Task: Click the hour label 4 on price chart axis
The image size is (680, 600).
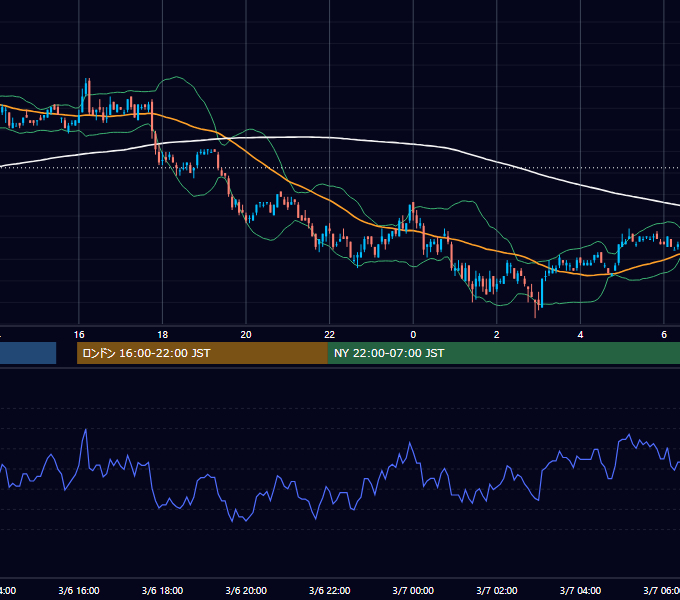Action: 580,335
